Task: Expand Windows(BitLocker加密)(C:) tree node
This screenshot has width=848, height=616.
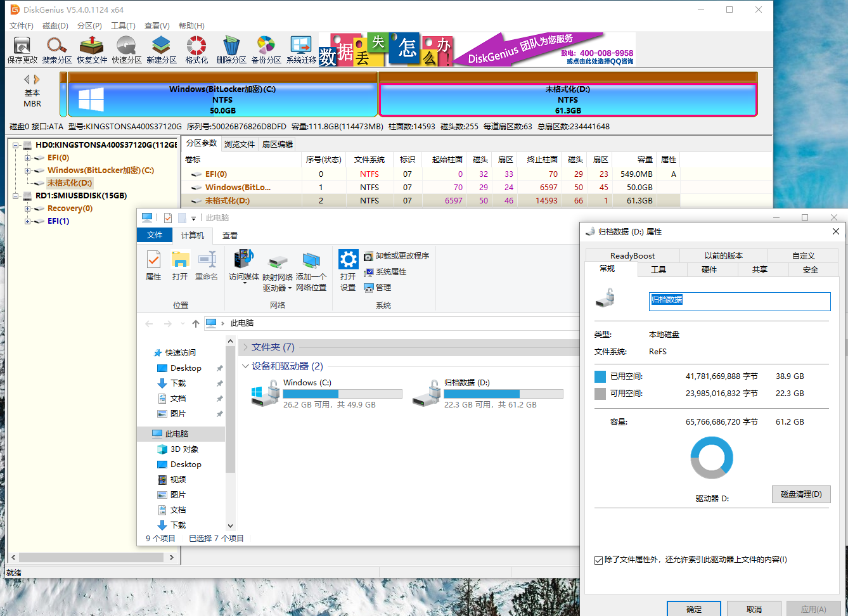Action: coord(27,170)
